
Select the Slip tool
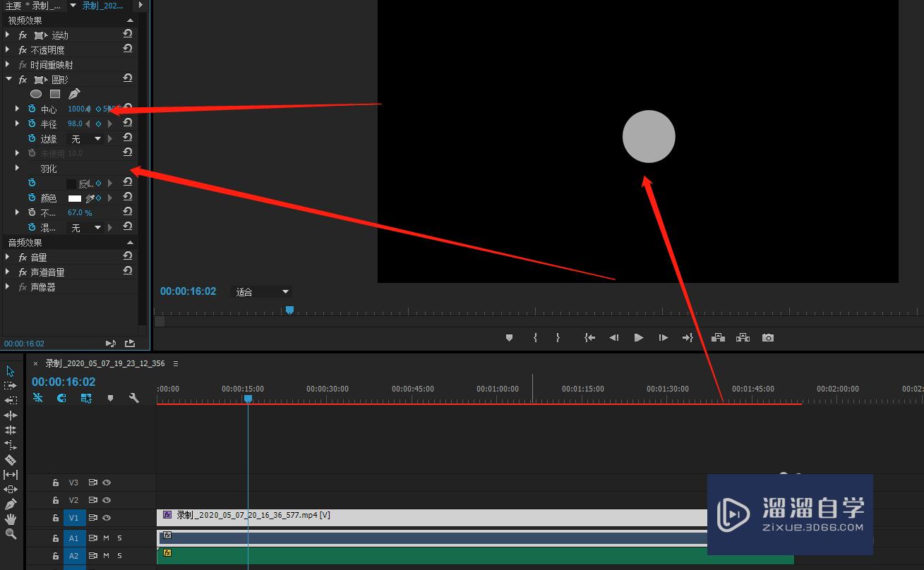pos(11,474)
